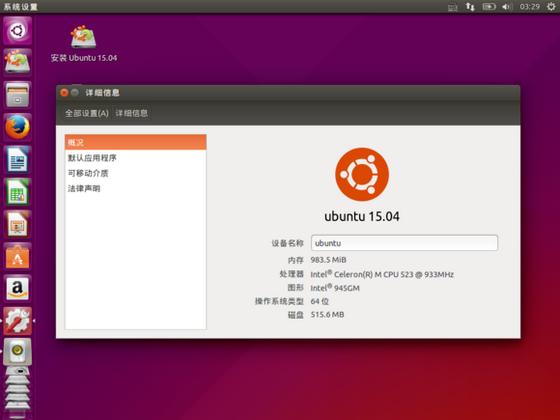Click the 系统设置 title in top panel
Viewport: 560px width, 420px height.
(x=20, y=6)
